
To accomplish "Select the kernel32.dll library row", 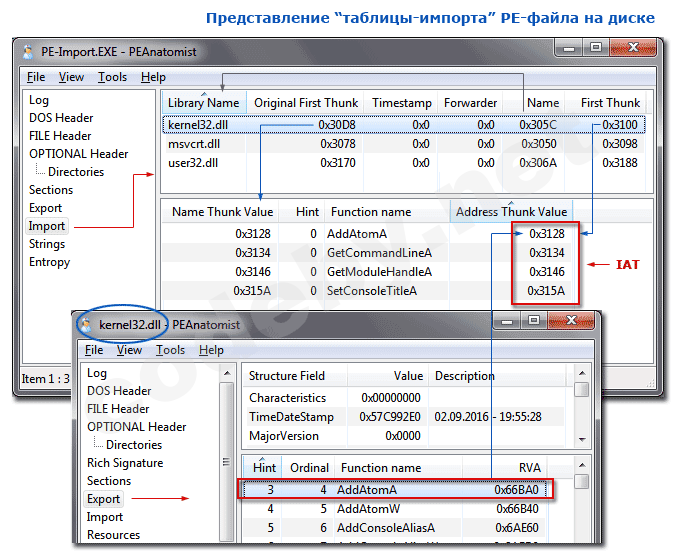I will [200, 125].
